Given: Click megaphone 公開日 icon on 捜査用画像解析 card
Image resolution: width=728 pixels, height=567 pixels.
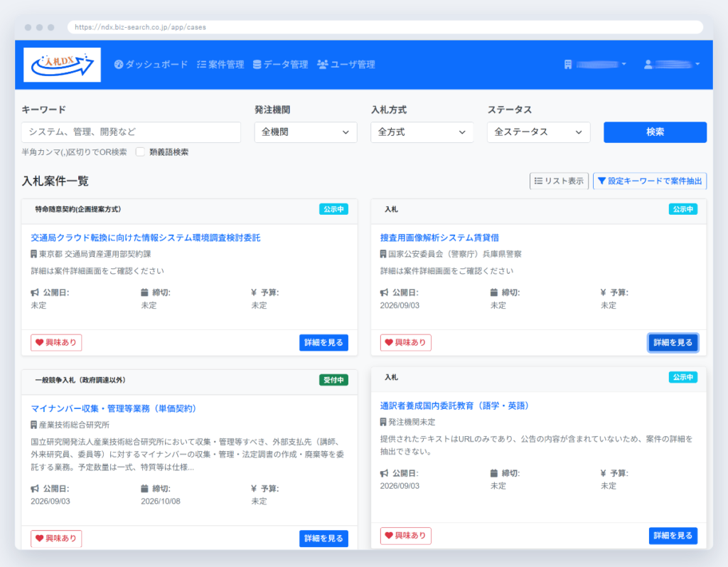Looking at the screenshot, I should click(x=384, y=292).
